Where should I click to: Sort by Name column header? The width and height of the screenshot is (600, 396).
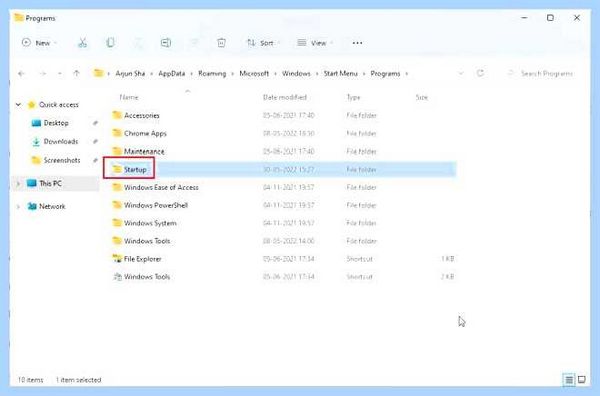(129, 98)
